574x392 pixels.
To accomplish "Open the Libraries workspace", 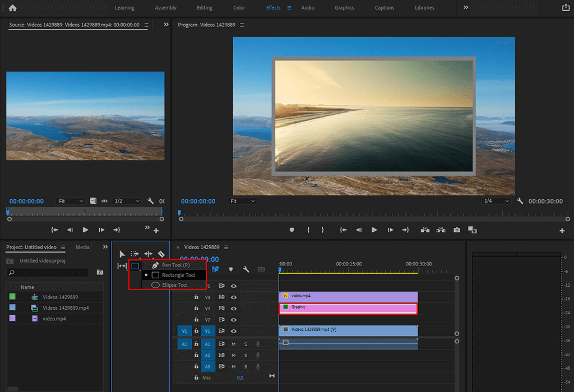I will coord(424,8).
